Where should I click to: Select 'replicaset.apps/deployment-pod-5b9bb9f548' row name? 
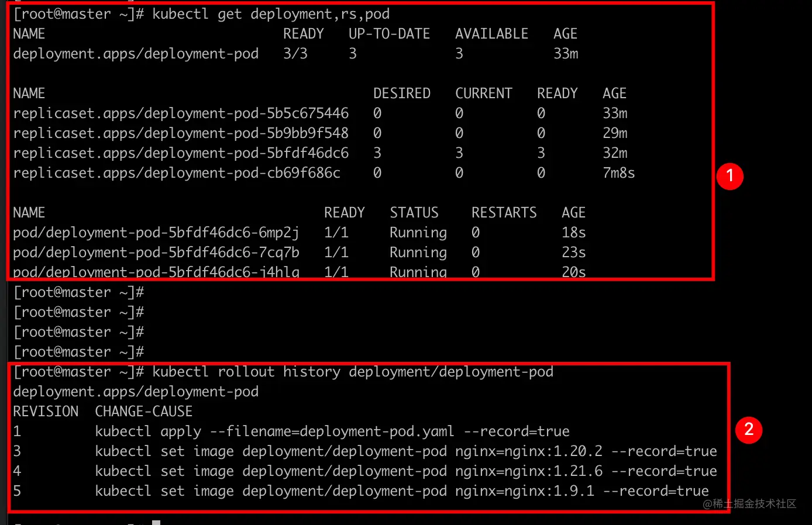[181, 133]
